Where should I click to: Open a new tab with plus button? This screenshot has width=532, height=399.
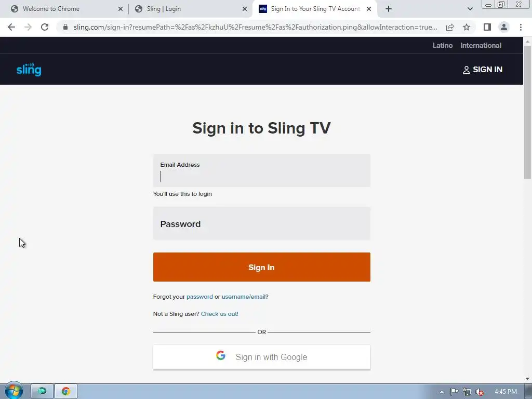[389, 9]
